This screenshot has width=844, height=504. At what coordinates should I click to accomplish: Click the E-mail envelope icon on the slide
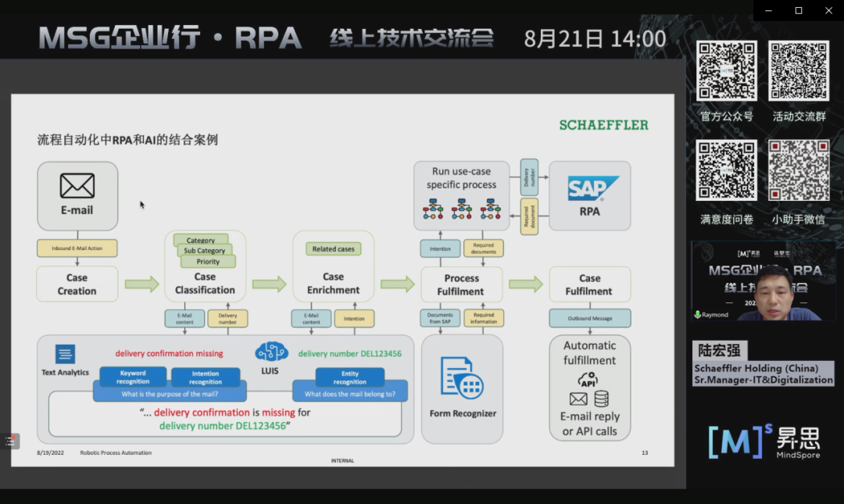(x=77, y=186)
